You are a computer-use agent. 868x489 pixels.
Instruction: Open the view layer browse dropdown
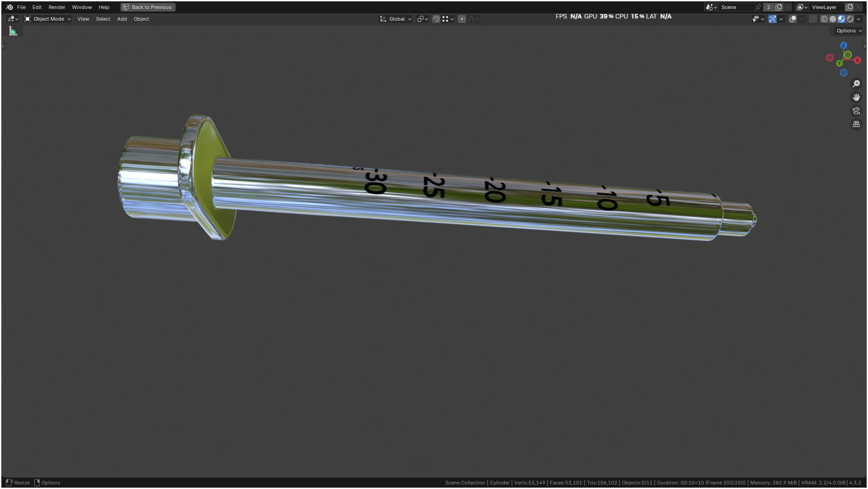click(x=802, y=7)
